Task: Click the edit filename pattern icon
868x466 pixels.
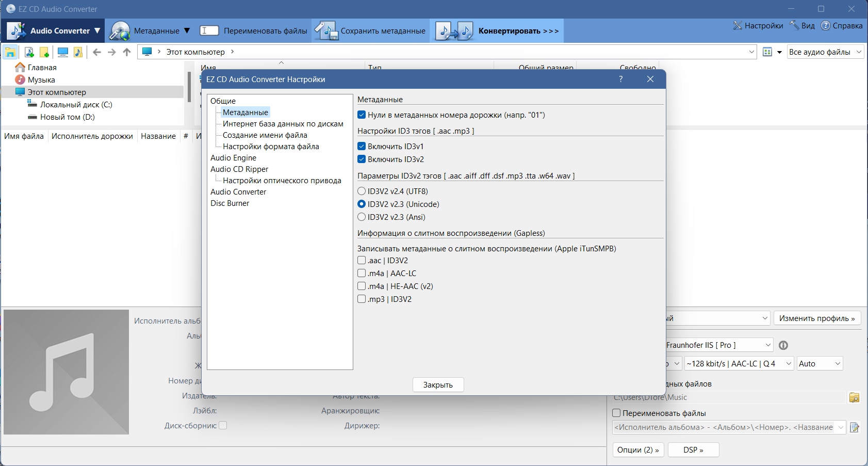Action: point(855,427)
